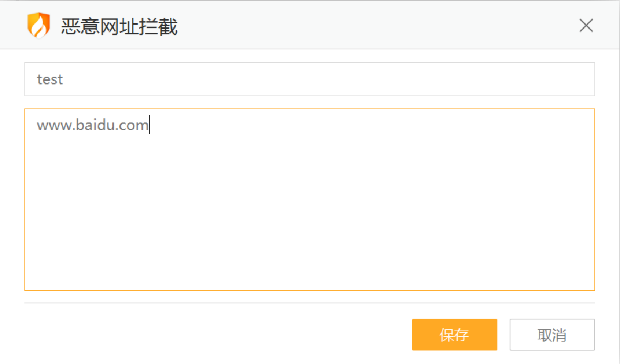Place cursor on www.baidu.com text

pos(92,125)
